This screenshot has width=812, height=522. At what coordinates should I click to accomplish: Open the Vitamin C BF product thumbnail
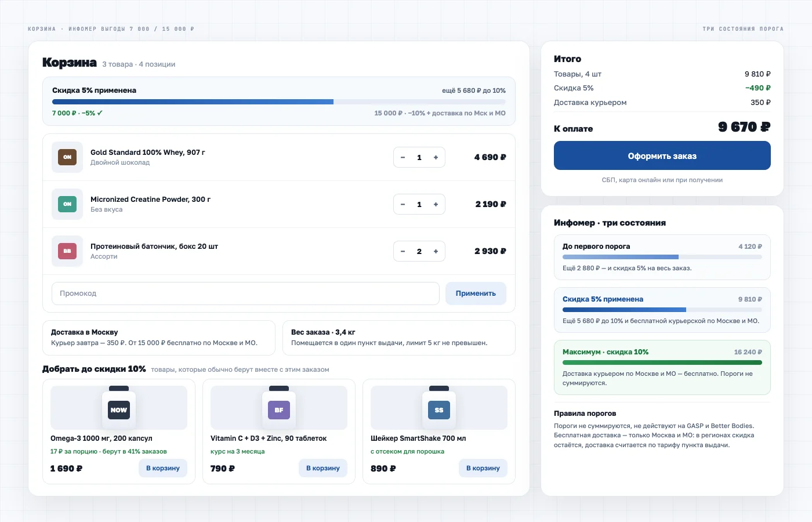[279, 408]
